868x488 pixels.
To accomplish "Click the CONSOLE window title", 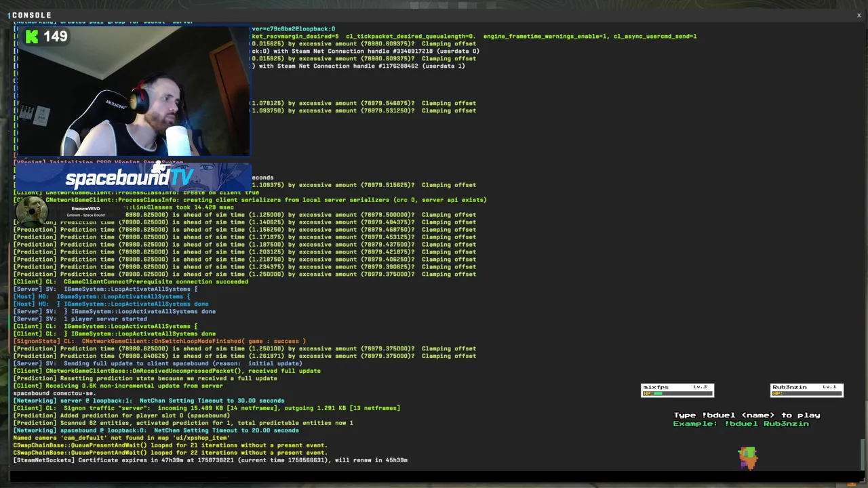I will [32, 15].
